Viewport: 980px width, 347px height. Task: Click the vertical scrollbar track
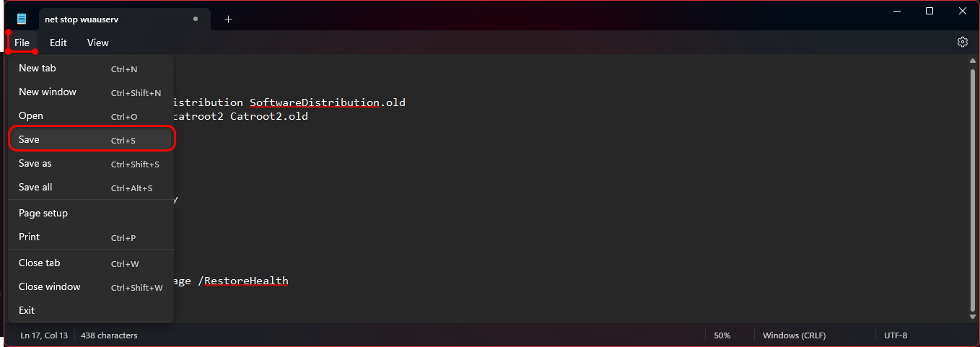pos(973,188)
